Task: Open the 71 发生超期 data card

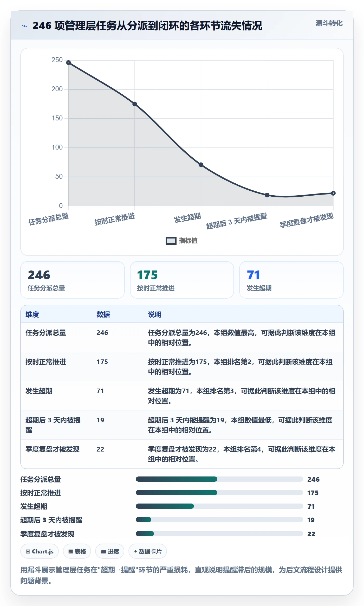Action: (291, 280)
